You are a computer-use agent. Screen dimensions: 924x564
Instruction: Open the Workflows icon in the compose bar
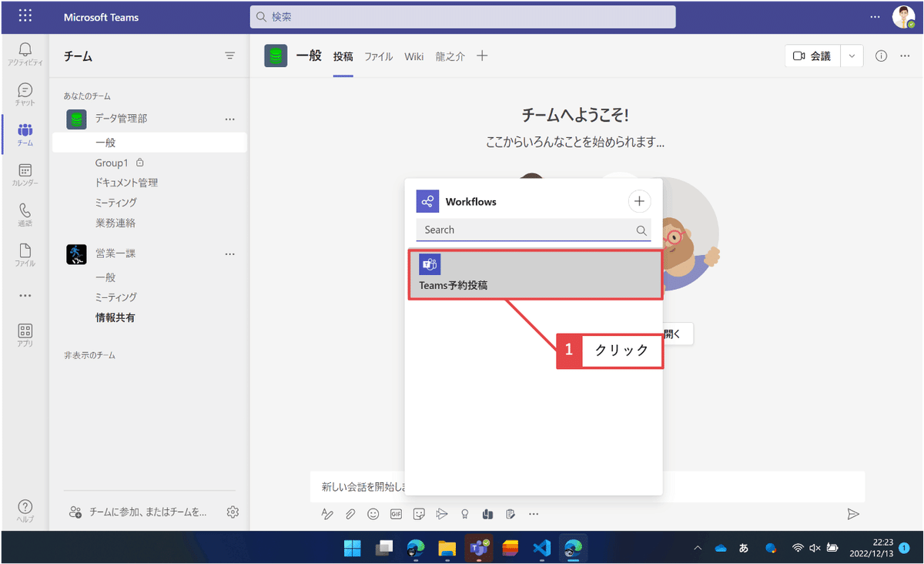click(511, 514)
